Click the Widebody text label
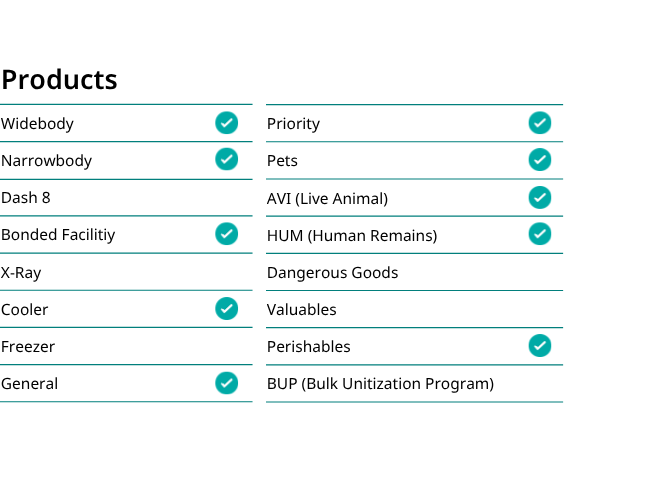Viewport: 650px width, 500px height. (37, 124)
